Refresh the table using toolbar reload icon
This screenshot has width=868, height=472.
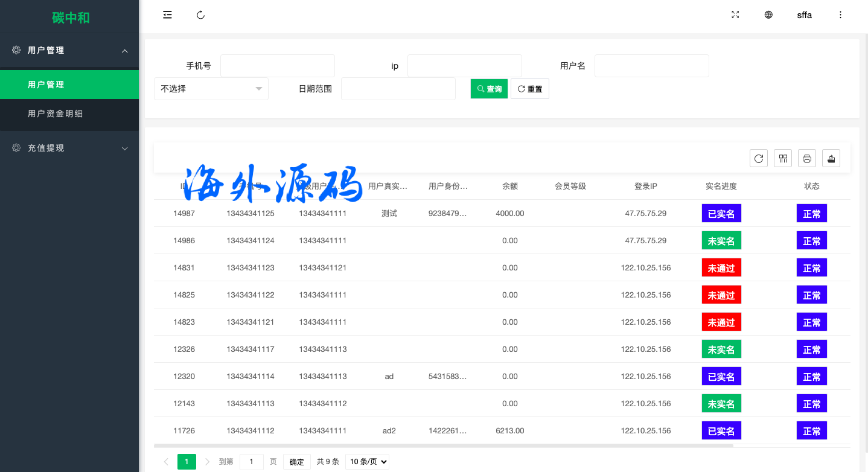coord(759,159)
